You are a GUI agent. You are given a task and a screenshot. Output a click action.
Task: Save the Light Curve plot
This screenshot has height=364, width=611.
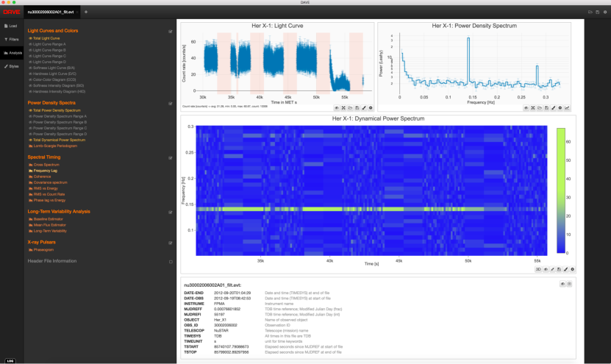pos(357,108)
